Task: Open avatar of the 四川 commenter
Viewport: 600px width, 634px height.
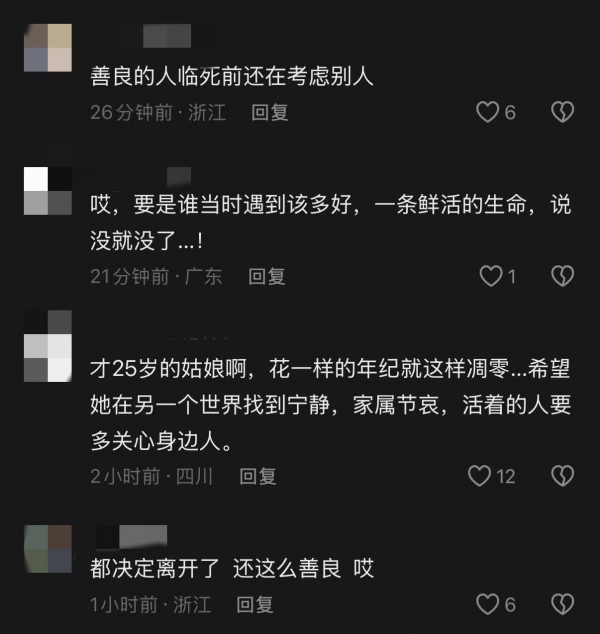Action: click(48, 346)
